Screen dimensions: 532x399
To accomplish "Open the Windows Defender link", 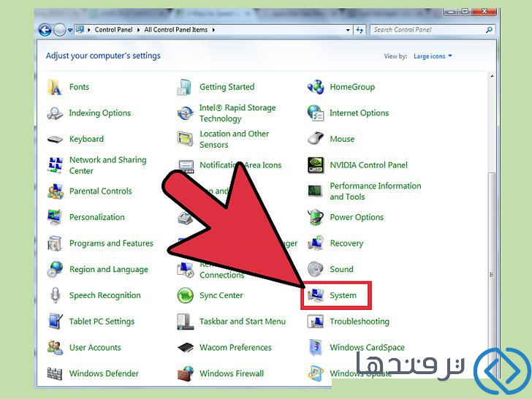I will pyautogui.click(x=104, y=373).
